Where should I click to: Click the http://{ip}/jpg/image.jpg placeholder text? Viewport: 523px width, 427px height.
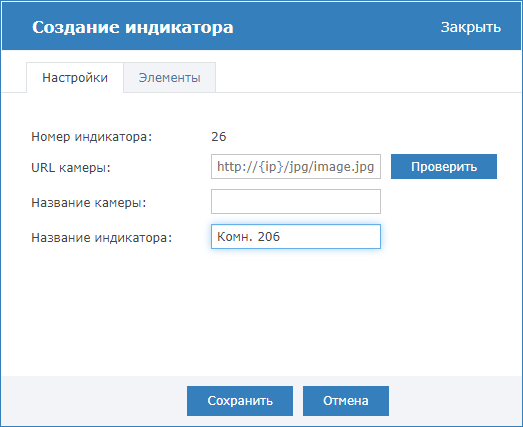296,166
